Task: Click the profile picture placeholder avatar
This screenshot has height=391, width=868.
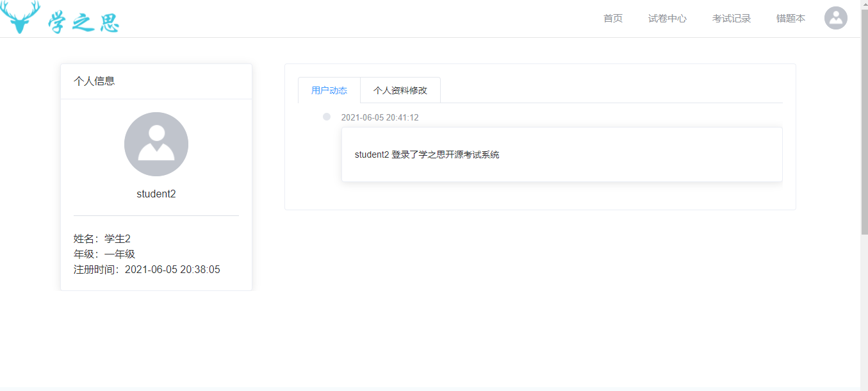Action: coord(156,144)
